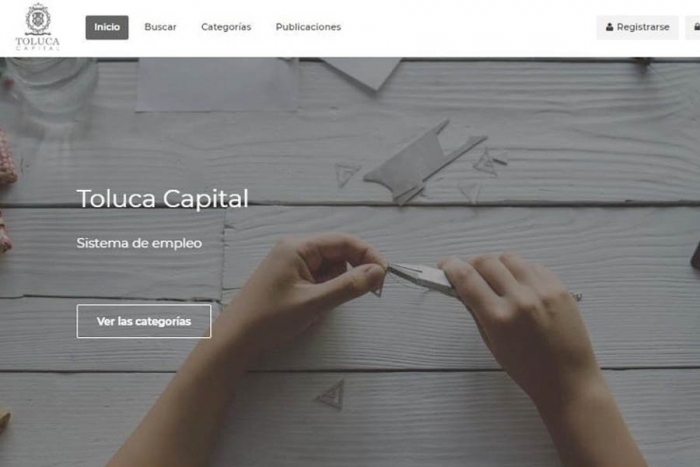
Task: Click the Toluca Capital hero heading
Action: click(x=162, y=198)
